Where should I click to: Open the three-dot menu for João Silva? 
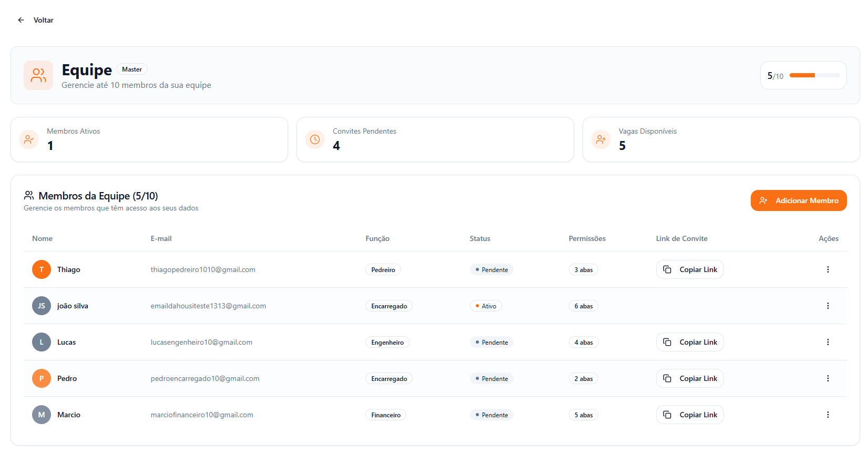(x=828, y=306)
